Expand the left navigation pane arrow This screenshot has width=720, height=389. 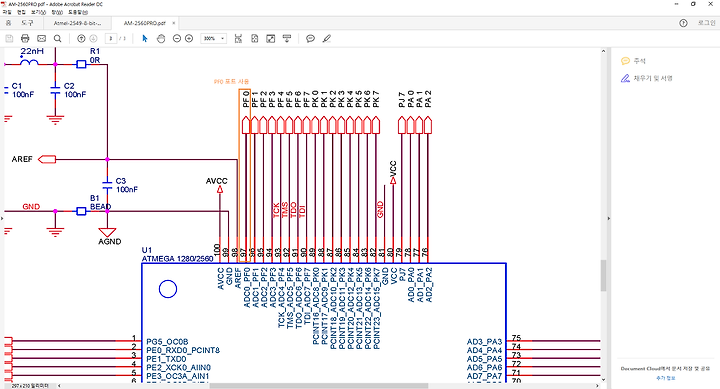2,219
